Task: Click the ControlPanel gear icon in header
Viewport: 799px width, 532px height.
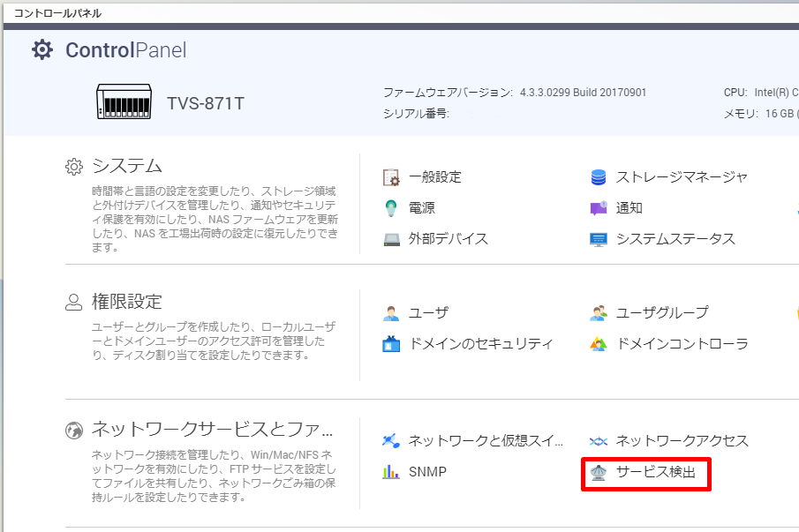Action: pos(42,50)
